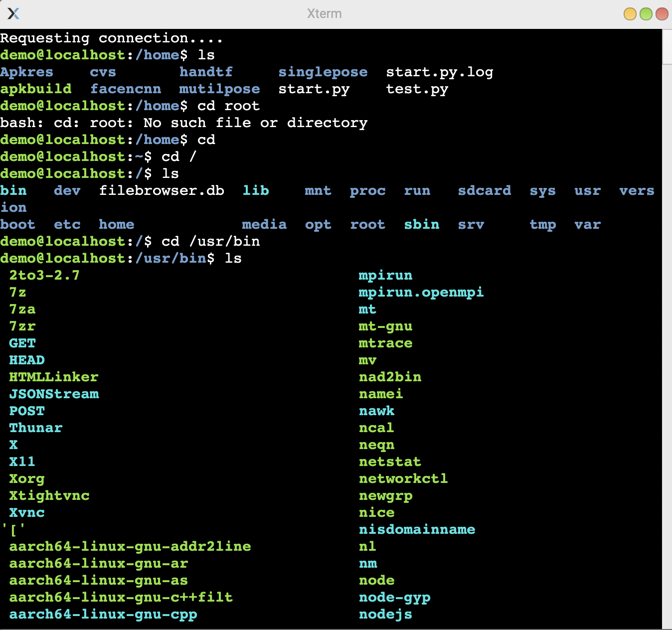Click the green maximize button
672x630 pixels.
tap(646, 14)
